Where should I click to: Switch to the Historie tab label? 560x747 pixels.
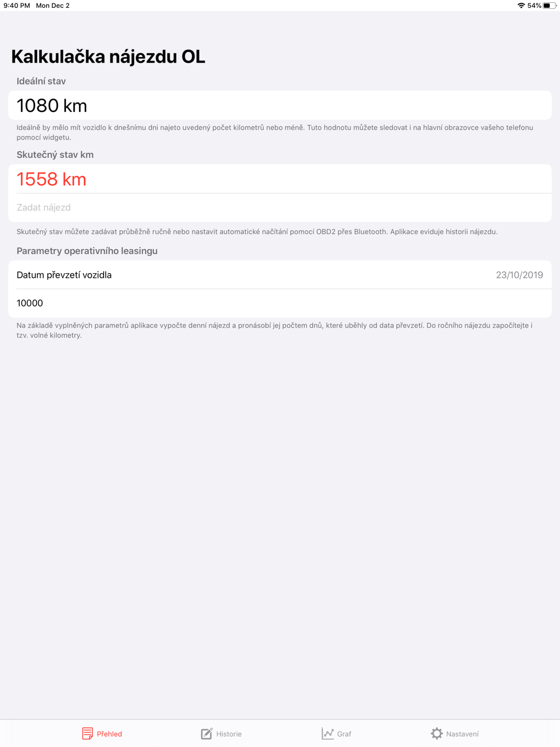tap(229, 734)
